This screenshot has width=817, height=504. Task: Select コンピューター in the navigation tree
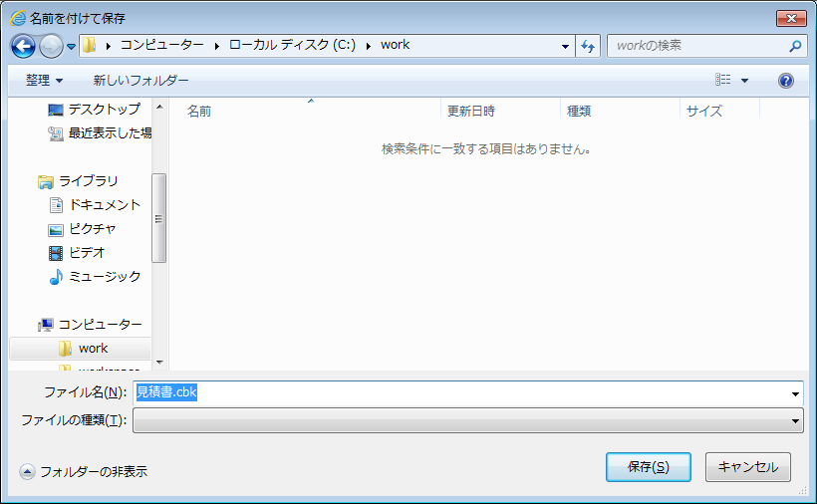(100, 325)
